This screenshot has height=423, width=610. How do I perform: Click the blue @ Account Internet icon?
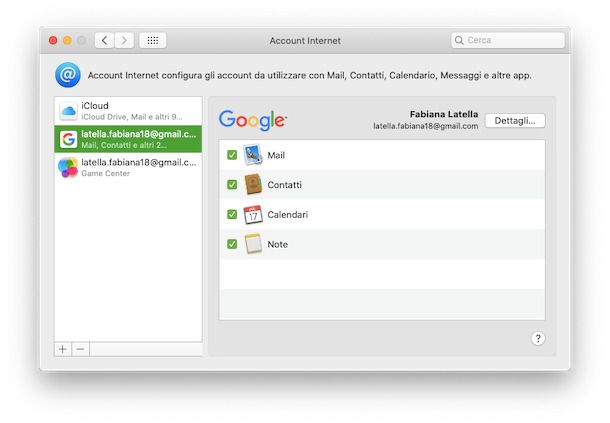68,75
